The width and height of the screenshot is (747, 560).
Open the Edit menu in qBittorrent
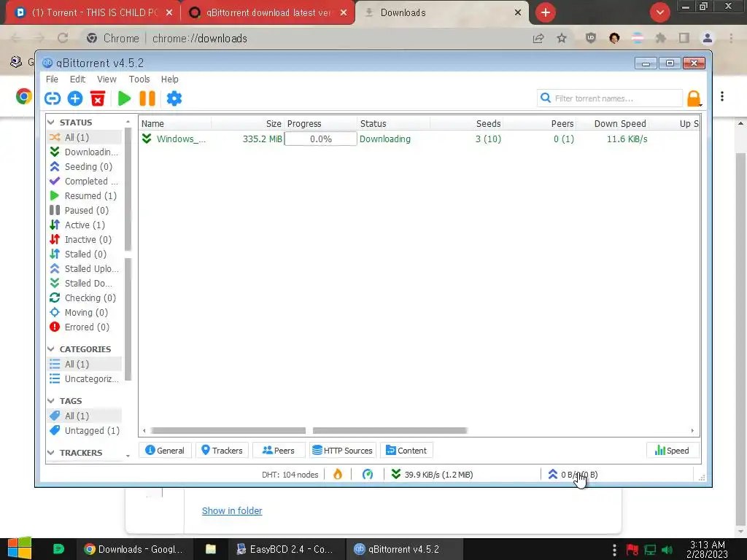coord(77,79)
